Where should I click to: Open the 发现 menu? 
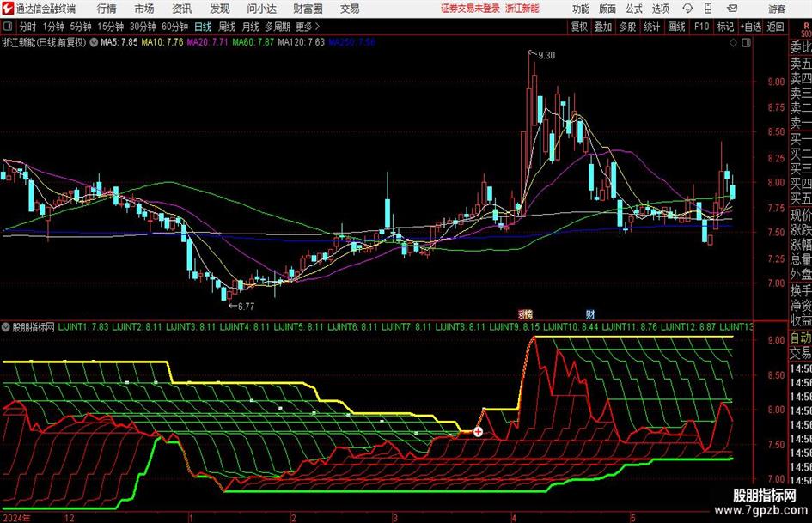tap(220, 9)
